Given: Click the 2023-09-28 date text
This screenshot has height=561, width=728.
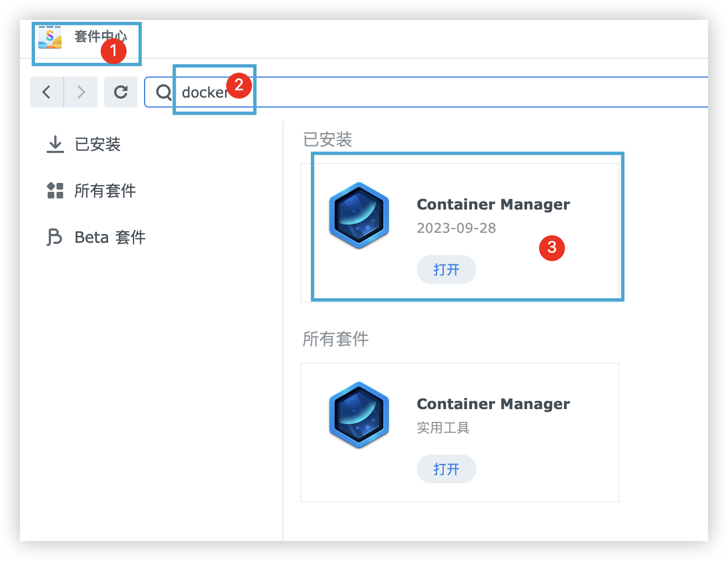Looking at the screenshot, I should tap(456, 228).
